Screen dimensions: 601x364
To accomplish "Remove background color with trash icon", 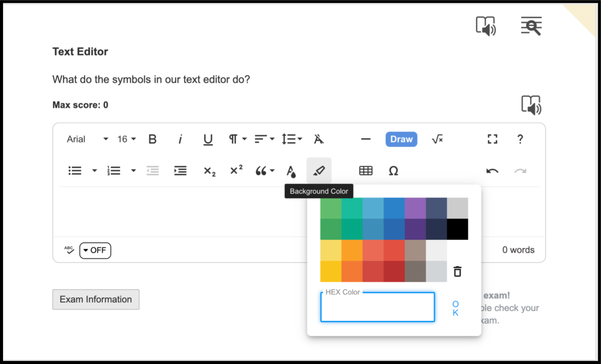I will pyautogui.click(x=457, y=271).
